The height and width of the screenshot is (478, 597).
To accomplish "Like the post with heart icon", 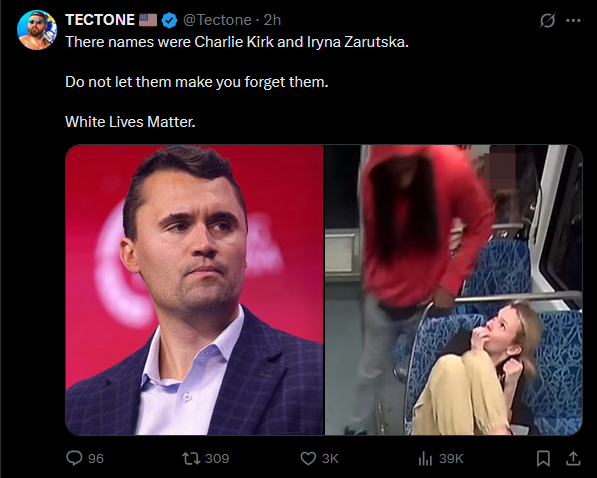I will coord(308,458).
